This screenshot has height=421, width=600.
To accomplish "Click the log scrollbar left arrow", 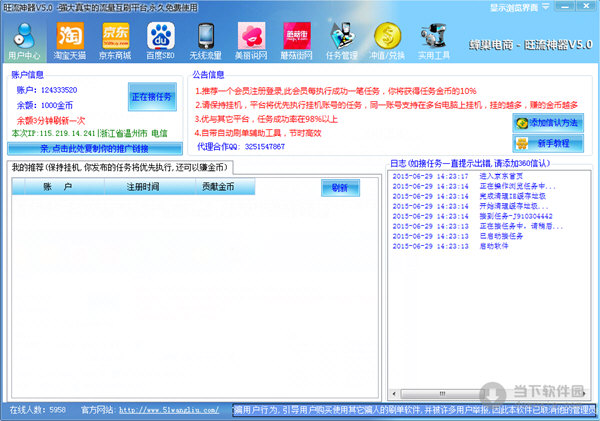I will point(394,393).
